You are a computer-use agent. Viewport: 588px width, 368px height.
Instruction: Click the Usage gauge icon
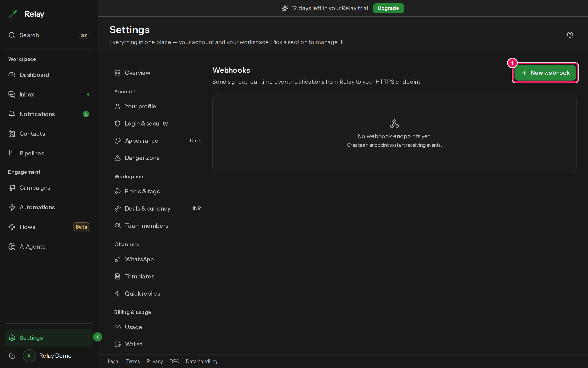point(117,327)
